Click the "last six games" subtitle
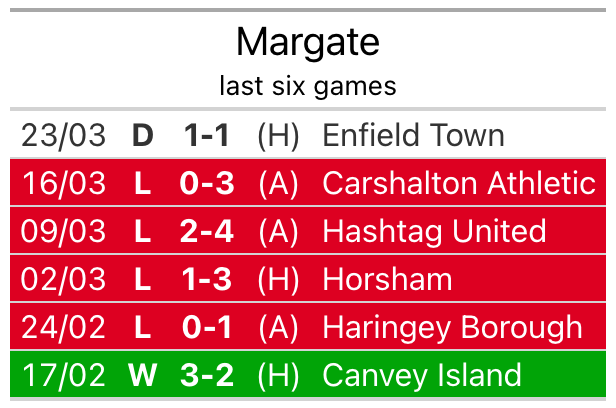Viewport: 616px width, 408px height. (308, 86)
